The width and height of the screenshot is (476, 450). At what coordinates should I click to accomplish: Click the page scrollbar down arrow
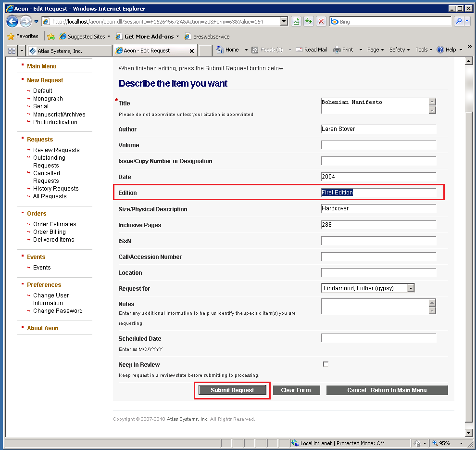coord(468,433)
